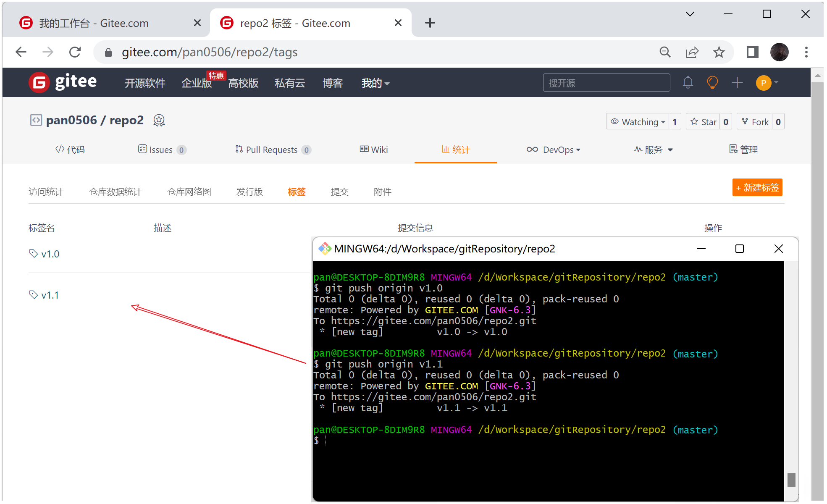Open the DevOps dropdown menu
Image resolution: width=827 pixels, height=504 pixels.
pyautogui.click(x=554, y=150)
